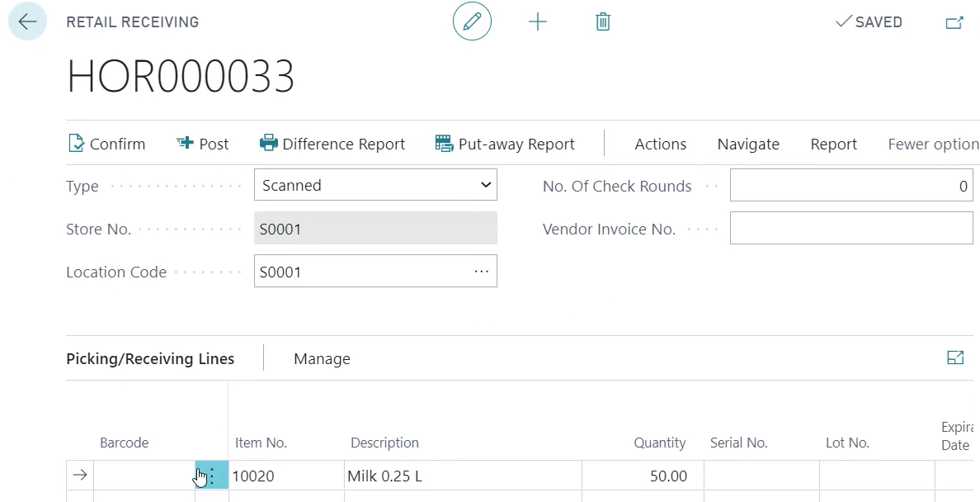980x502 pixels.
Task: Click the No. Of Check Rounds field
Action: tap(850, 186)
